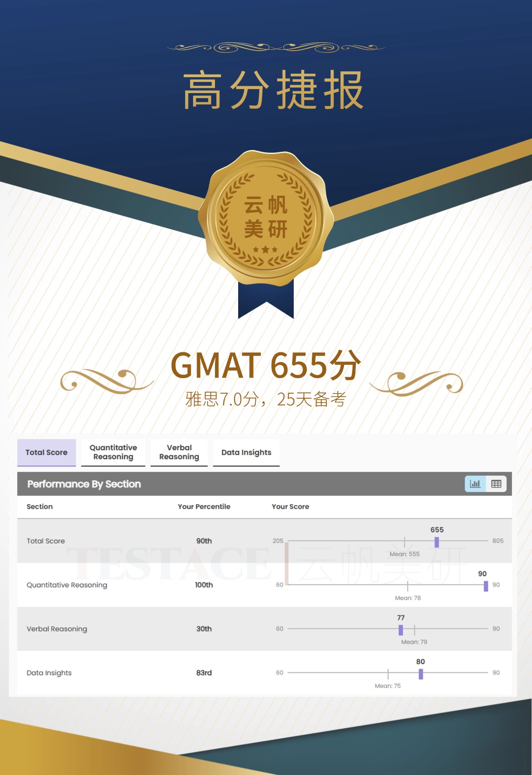Image resolution: width=532 pixels, height=775 pixels.
Task: Click the 805 maximum score label
Action: click(x=498, y=541)
